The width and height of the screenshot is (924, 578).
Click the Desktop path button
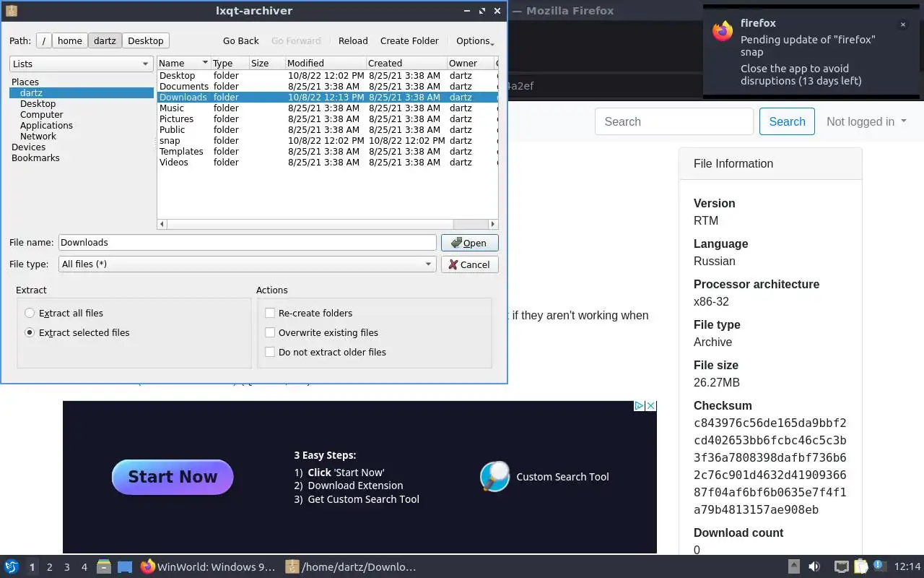pyautogui.click(x=146, y=40)
